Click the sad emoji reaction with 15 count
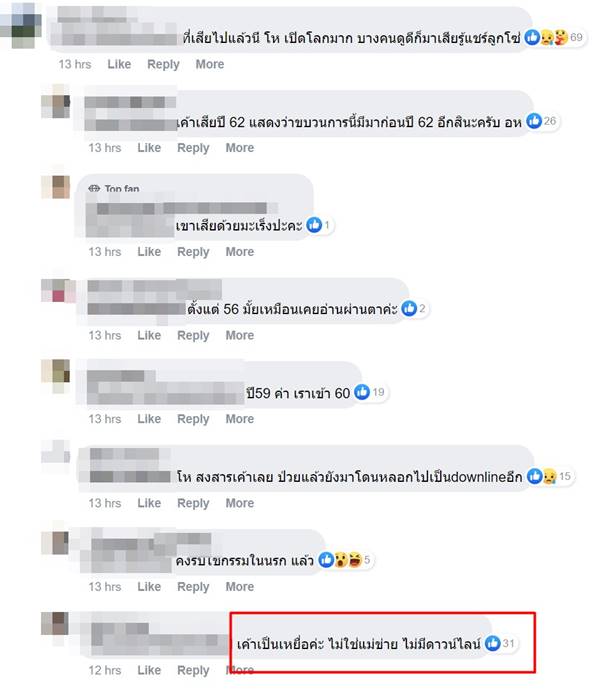 click(549, 476)
